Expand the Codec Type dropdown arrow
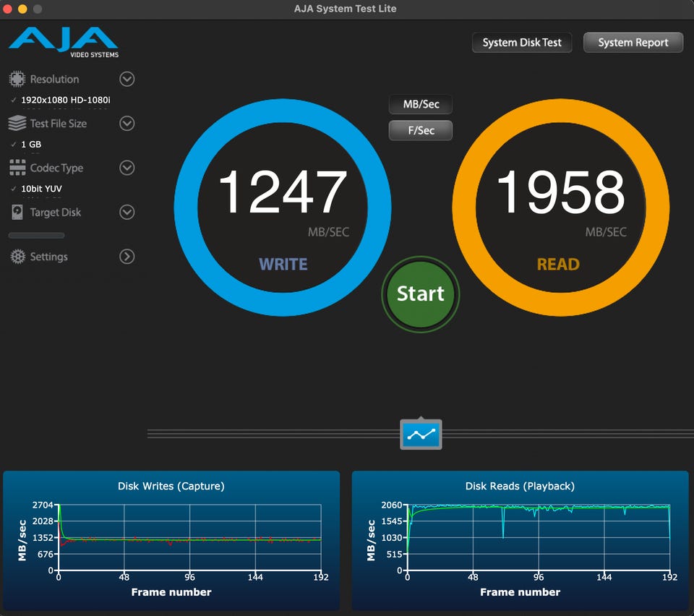This screenshot has height=616, width=694. click(x=127, y=168)
